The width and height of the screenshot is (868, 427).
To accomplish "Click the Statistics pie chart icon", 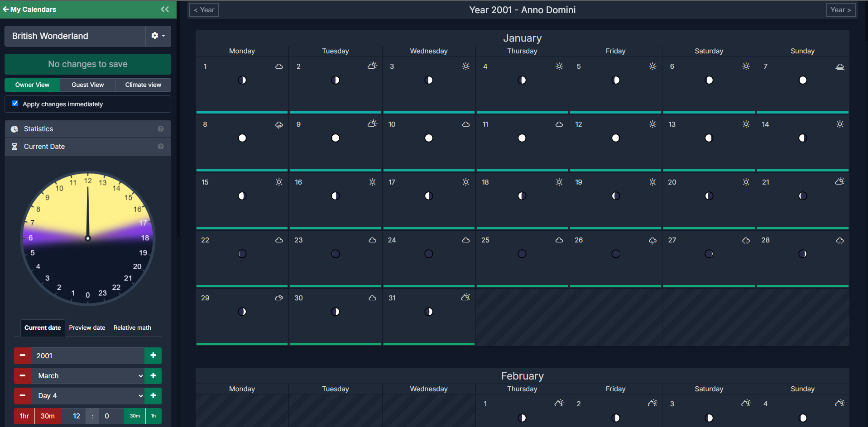I will 14,129.
